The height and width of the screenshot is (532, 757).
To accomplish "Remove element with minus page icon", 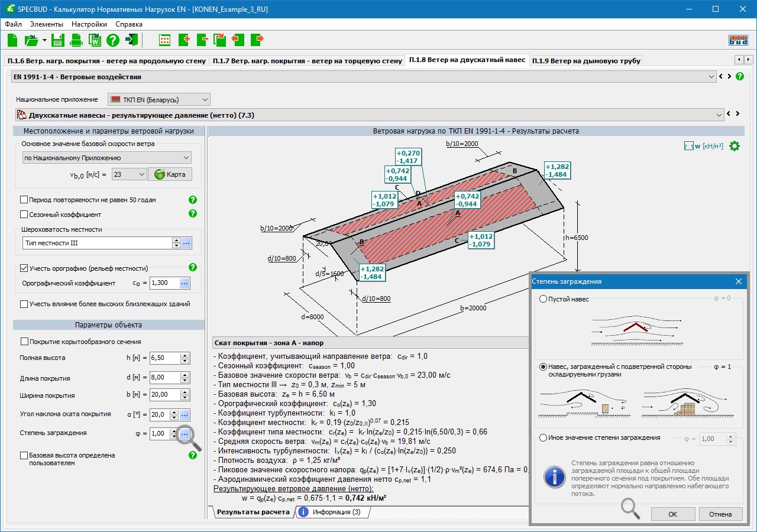I will (x=202, y=40).
